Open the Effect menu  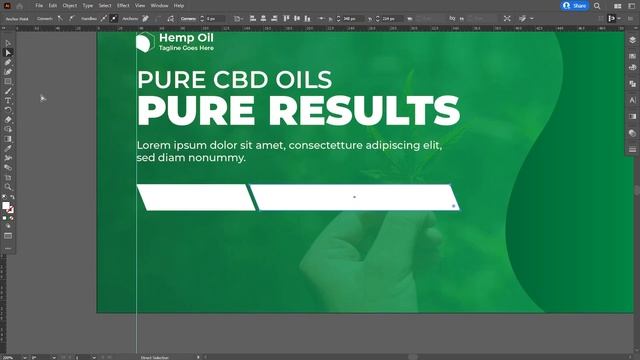[x=123, y=6]
